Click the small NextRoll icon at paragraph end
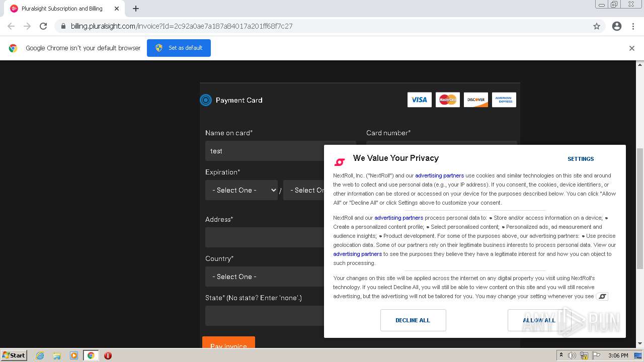This screenshot has width=644, height=362. [602, 296]
